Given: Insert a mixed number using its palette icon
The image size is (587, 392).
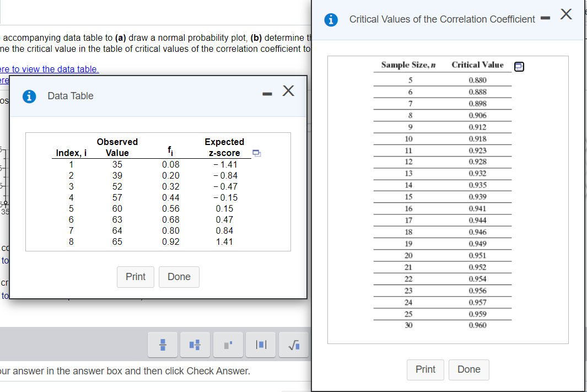Looking at the screenshot, I should coord(195,345).
